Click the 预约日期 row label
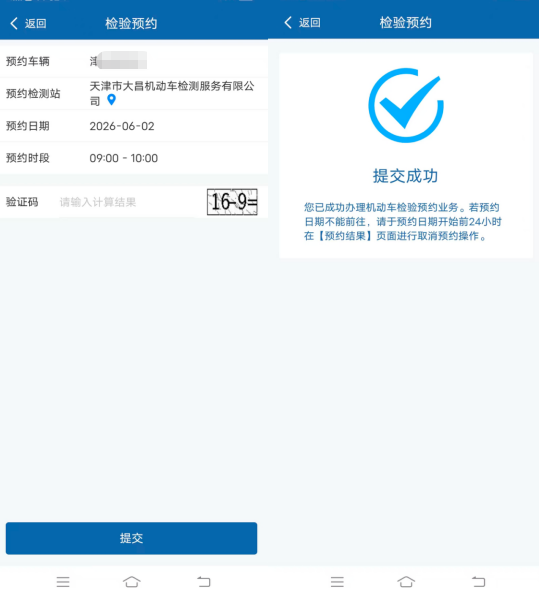 [x=28, y=126]
